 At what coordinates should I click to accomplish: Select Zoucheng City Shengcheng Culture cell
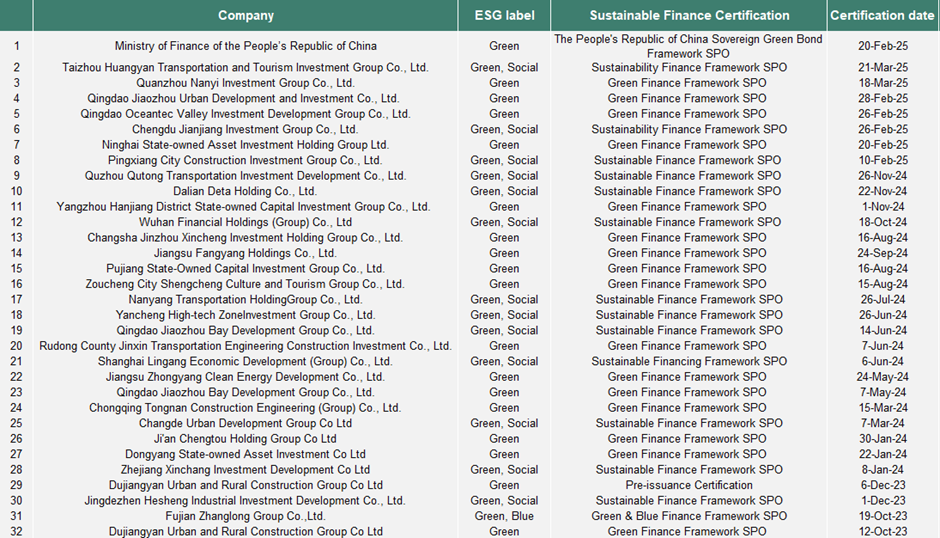coord(245,284)
